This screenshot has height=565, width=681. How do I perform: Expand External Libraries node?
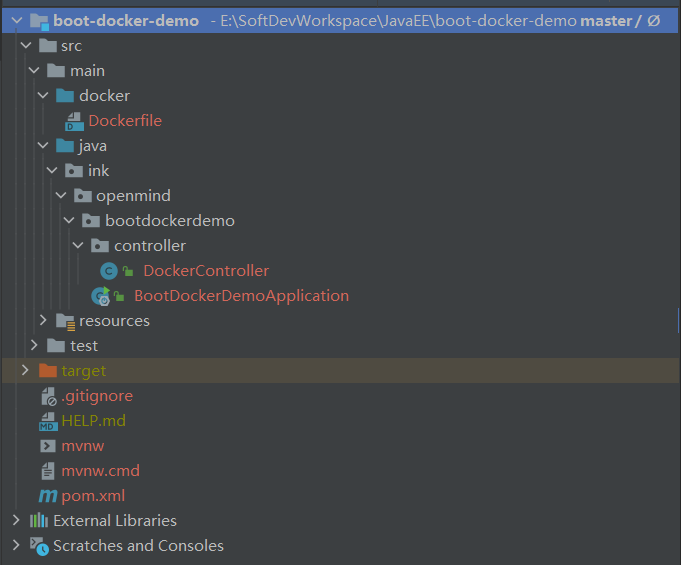click(x=16, y=520)
